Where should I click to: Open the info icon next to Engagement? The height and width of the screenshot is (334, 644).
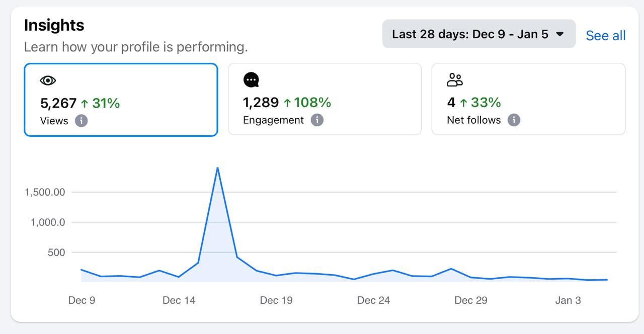coord(317,120)
